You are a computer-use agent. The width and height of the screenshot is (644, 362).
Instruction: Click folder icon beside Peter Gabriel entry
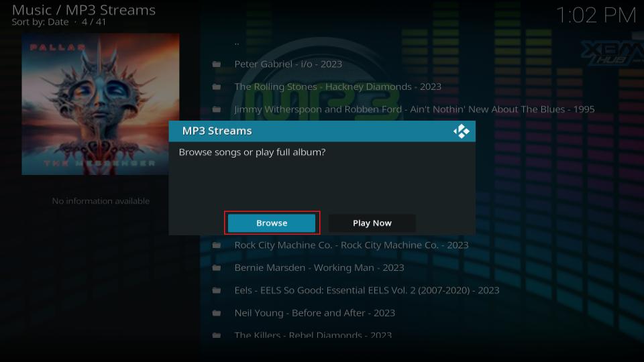pyautogui.click(x=217, y=64)
